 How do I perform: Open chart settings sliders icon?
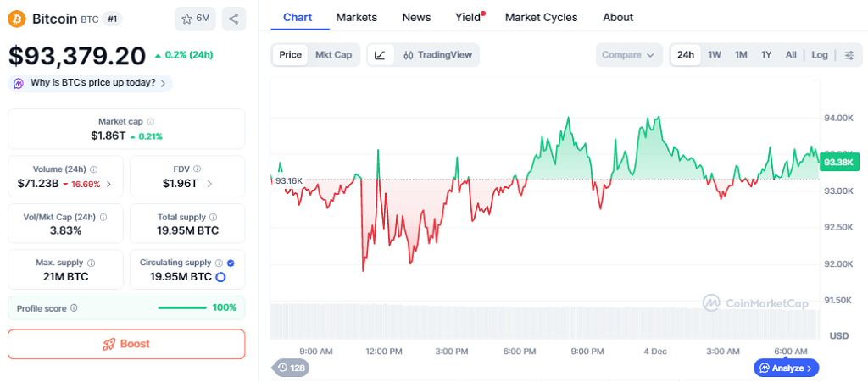click(x=849, y=55)
